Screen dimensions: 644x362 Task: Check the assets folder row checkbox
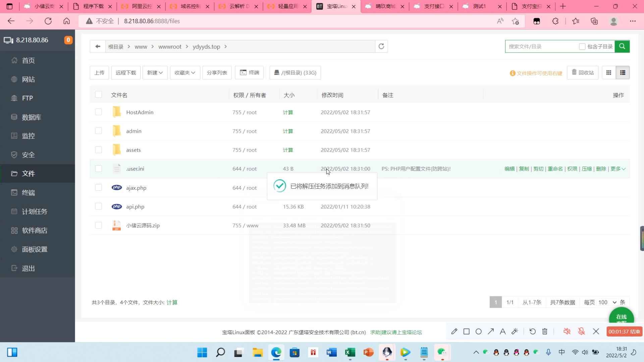(x=98, y=149)
